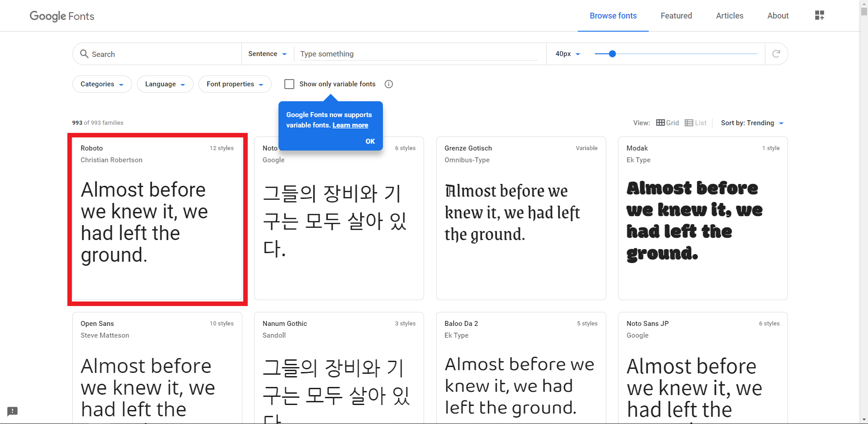Click designer name Christian Robertson
The image size is (868, 424).
tap(112, 160)
